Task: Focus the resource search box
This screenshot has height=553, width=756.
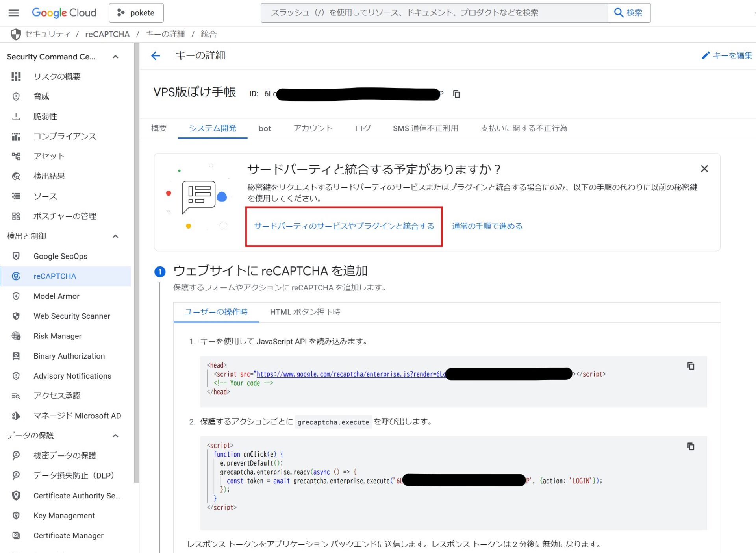Action: [x=434, y=13]
